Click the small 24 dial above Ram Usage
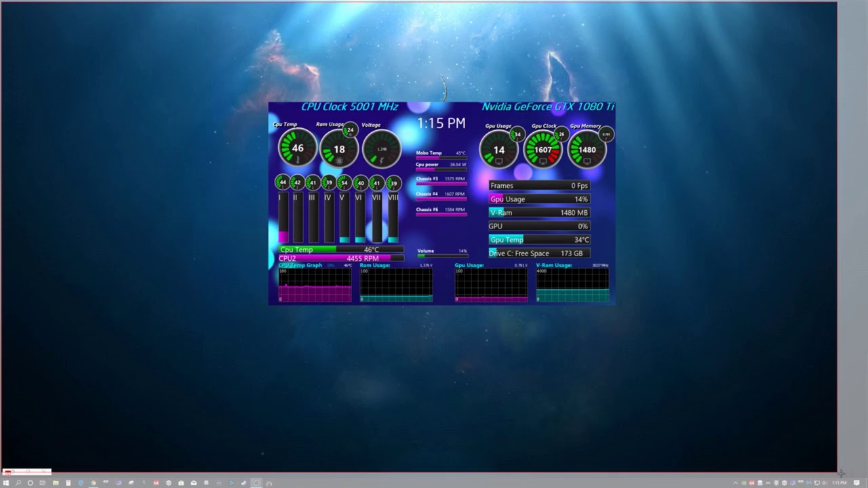Image resolution: width=868 pixels, height=488 pixels. pos(350,130)
